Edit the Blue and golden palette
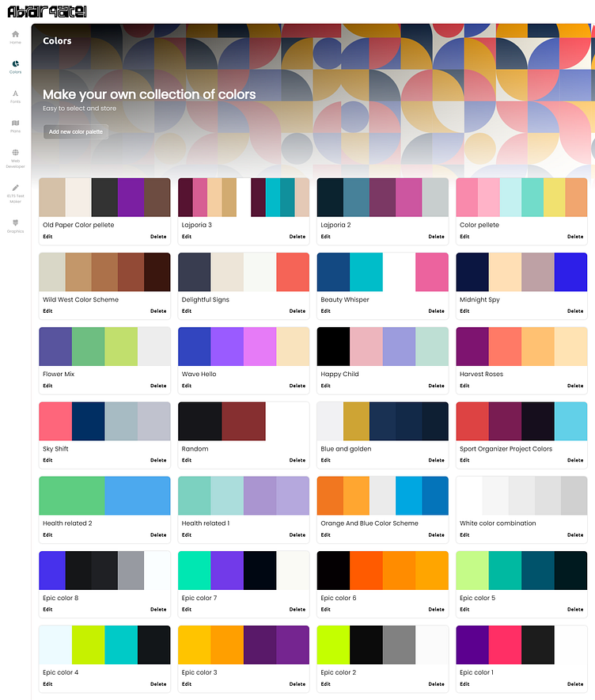Viewport: 595px width, 700px height. pos(326,460)
